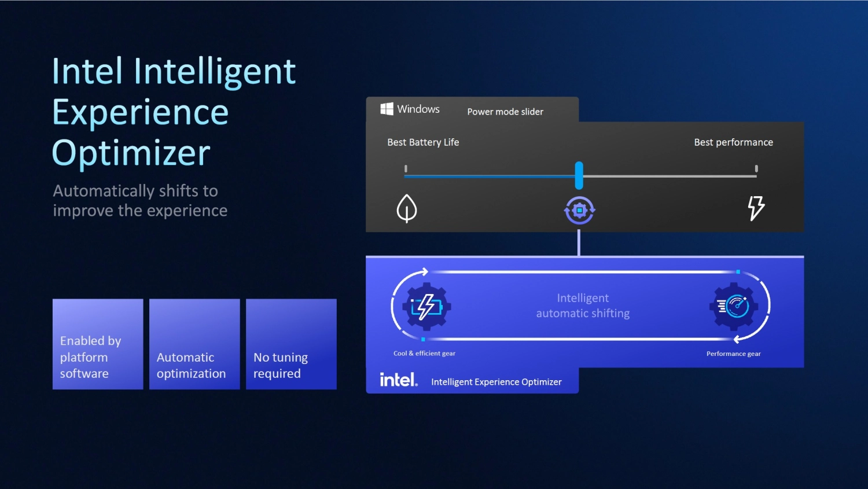Viewport: 868px width, 489px height.
Task: Select the chip gear icon under slider
Action: [579, 210]
